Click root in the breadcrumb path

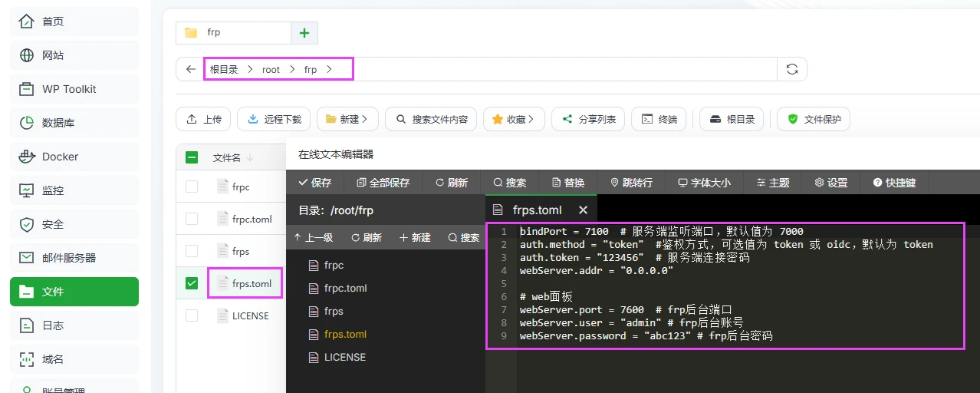point(271,69)
